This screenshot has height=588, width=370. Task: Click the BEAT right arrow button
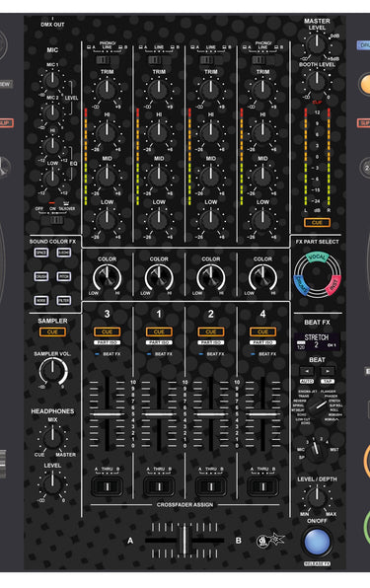point(328,371)
